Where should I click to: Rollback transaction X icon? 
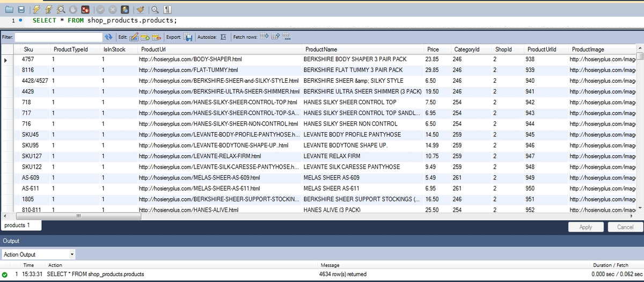[113, 10]
